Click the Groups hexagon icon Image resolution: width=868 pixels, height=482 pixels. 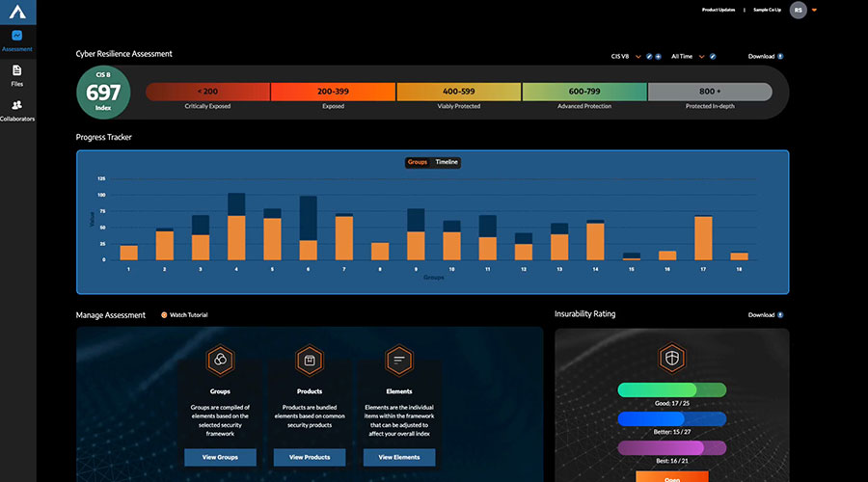pos(221,361)
